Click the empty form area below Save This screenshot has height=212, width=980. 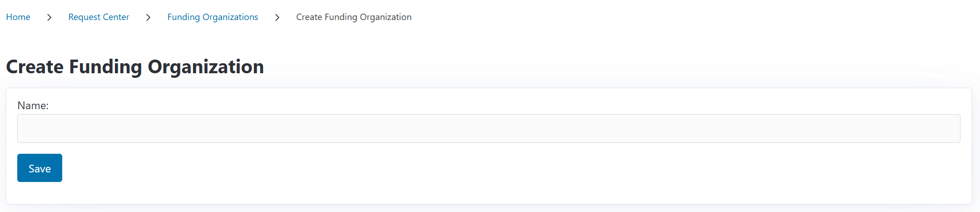click(x=489, y=193)
